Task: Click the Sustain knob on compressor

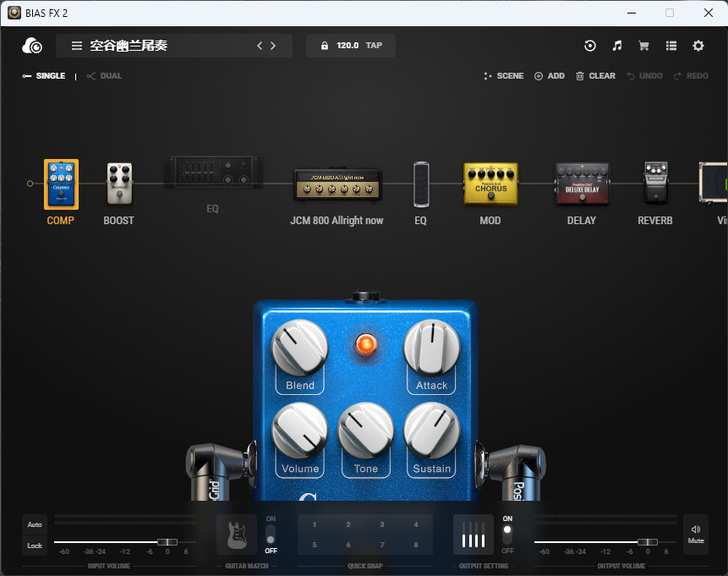Action: [x=432, y=431]
